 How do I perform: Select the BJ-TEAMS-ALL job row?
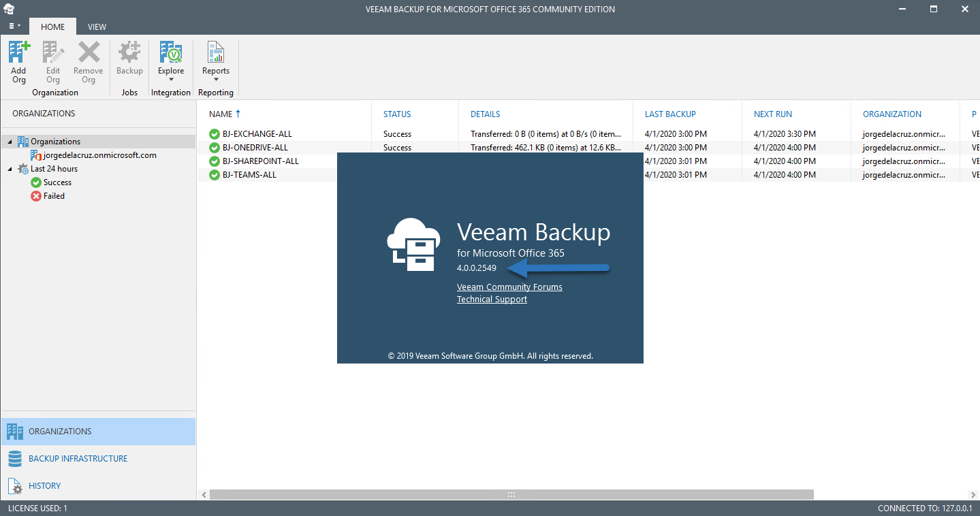click(x=588, y=175)
